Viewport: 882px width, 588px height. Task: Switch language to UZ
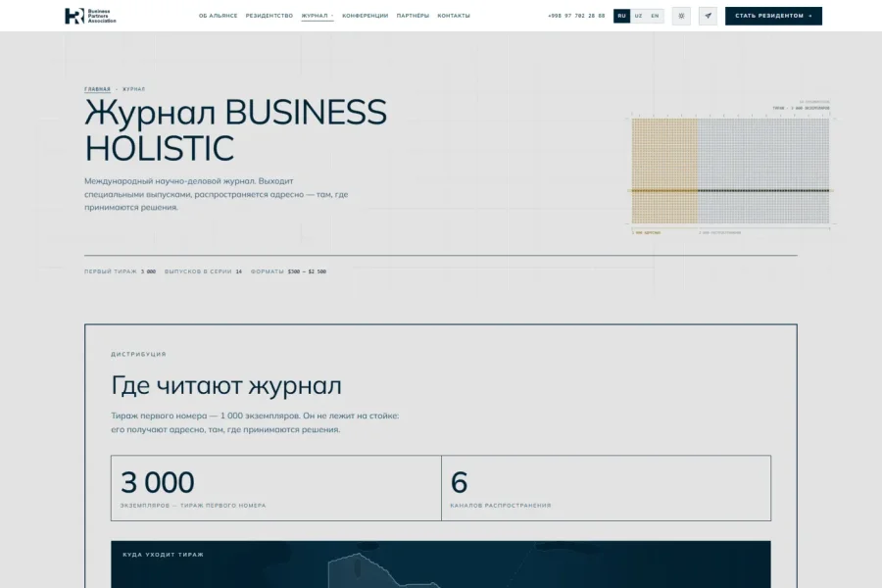pyautogui.click(x=638, y=16)
